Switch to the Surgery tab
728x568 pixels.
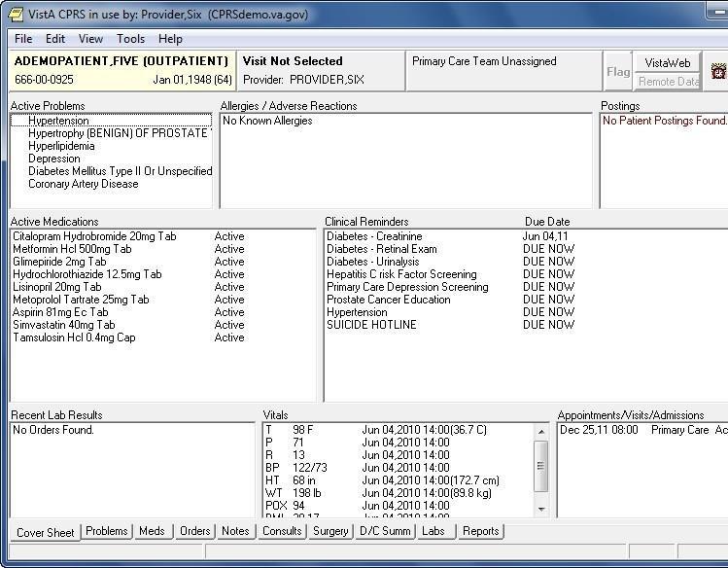click(330, 531)
